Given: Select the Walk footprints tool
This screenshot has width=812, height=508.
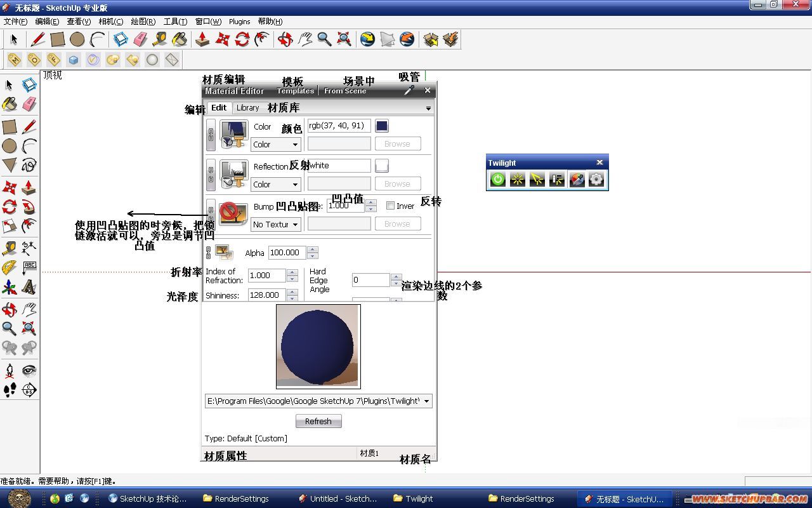Looking at the screenshot, I should 10,390.
